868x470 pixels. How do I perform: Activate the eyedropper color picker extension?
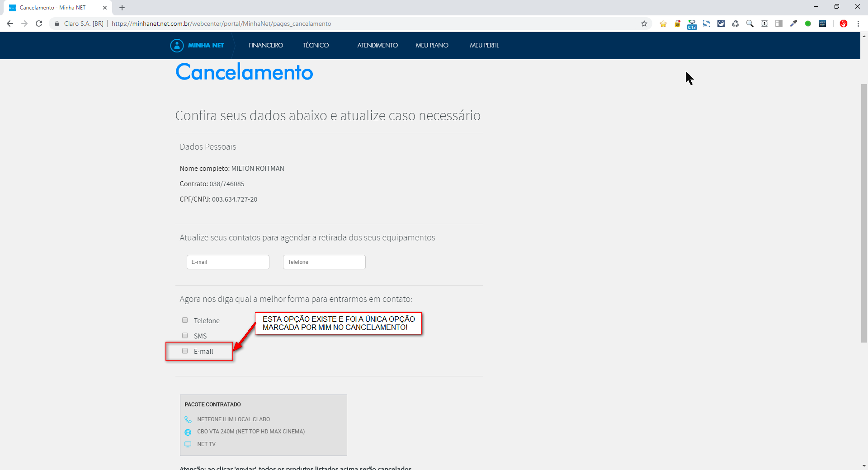point(793,23)
